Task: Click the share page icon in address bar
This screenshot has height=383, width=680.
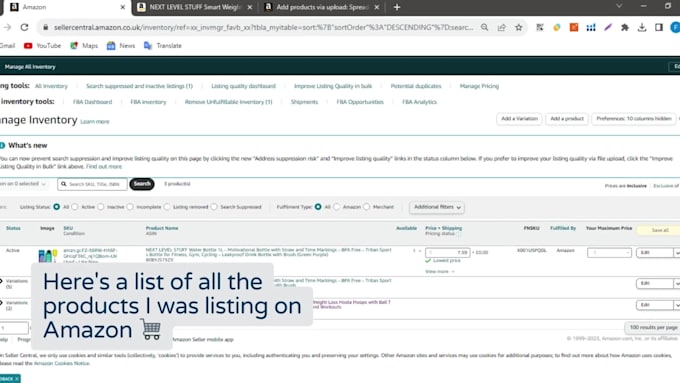Action: click(x=502, y=27)
